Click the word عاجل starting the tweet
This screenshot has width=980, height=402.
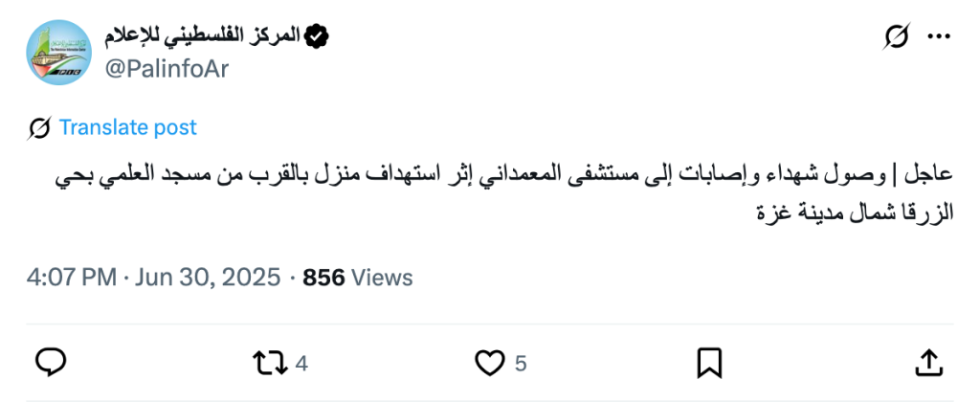pyautogui.click(x=930, y=174)
